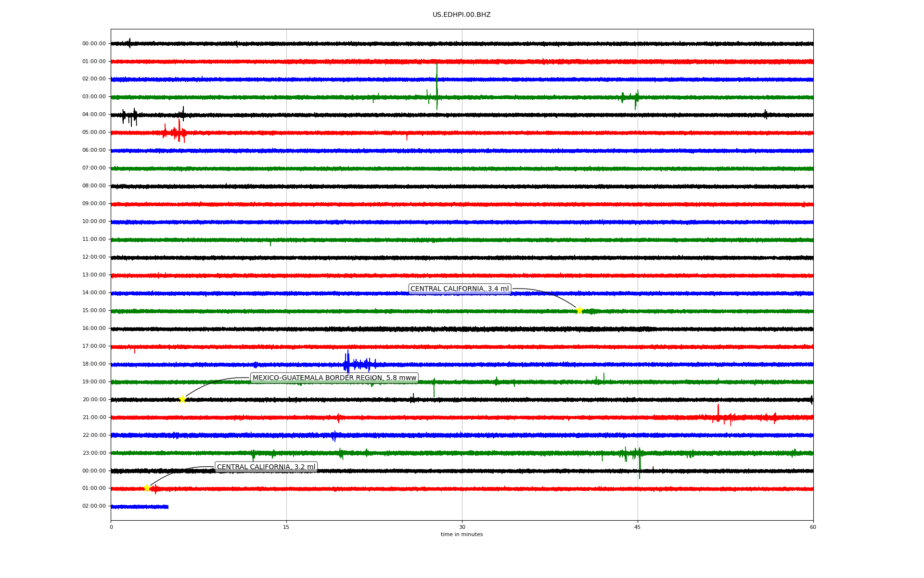Click the 30 tick label on x-axis

tap(462, 527)
